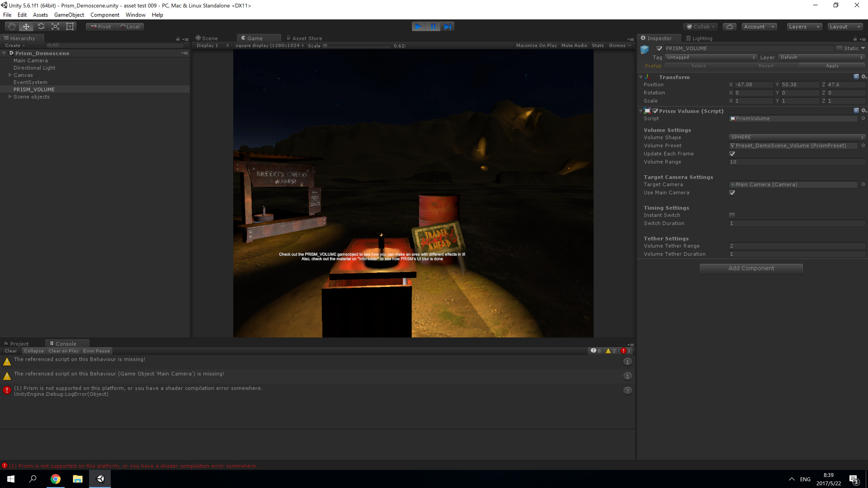Viewport: 868px width, 488px height.
Task: Open the Collab dropdown icon
Action: coord(713,27)
